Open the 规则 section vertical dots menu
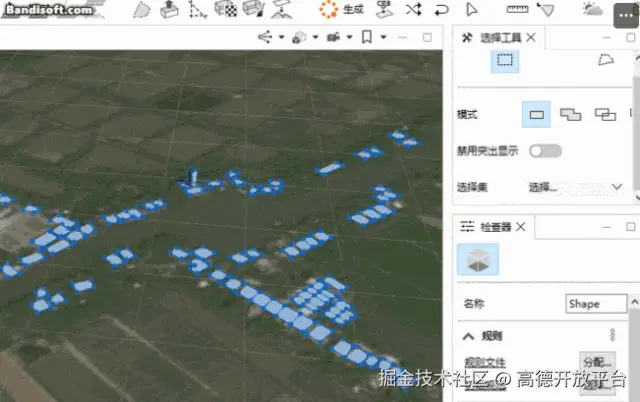Viewport: 640px width, 402px height. tap(612, 335)
